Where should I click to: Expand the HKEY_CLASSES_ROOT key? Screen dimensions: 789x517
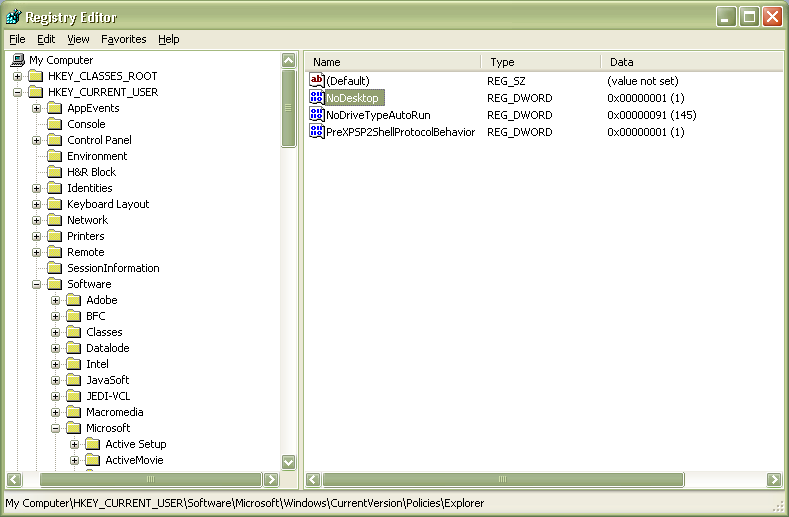(18, 77)
